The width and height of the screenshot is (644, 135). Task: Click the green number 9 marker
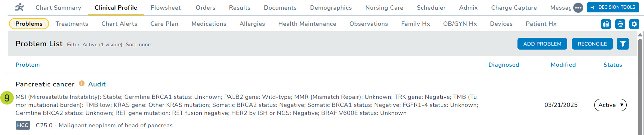point(7,98)
